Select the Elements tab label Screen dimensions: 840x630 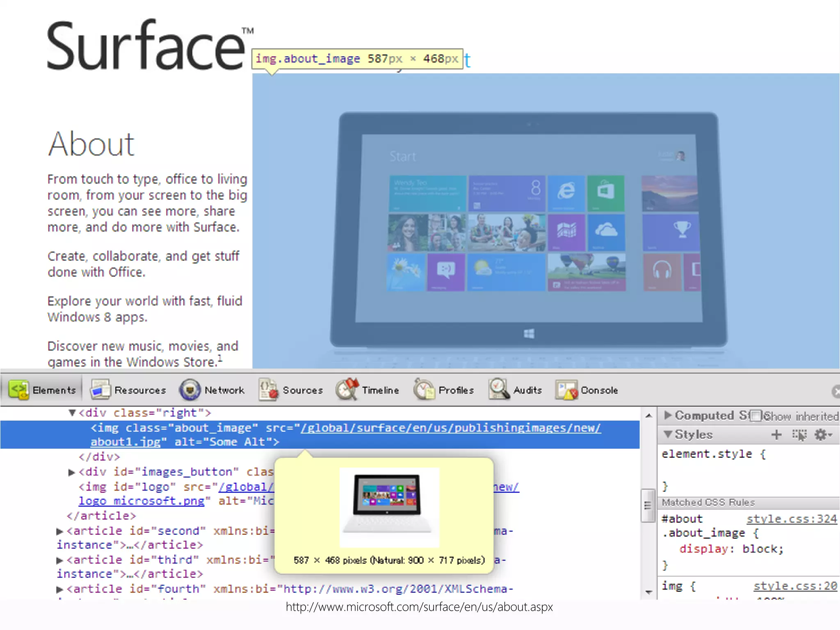click(54, 390)
